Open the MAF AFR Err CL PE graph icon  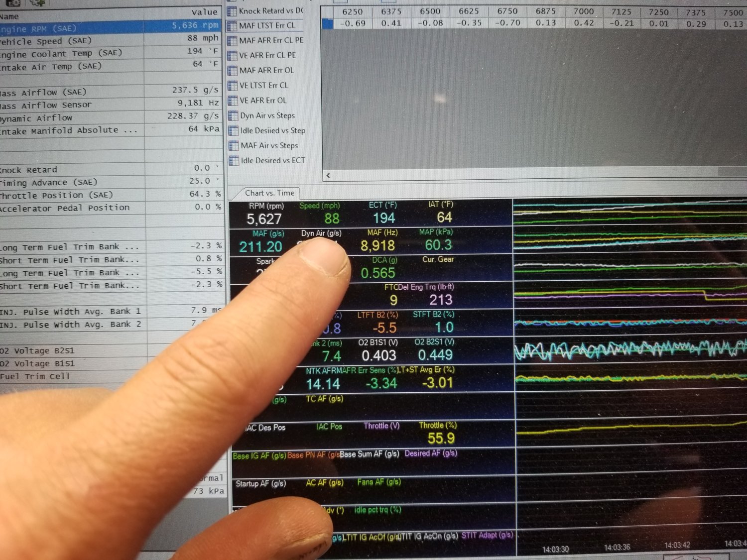(232, 41)
